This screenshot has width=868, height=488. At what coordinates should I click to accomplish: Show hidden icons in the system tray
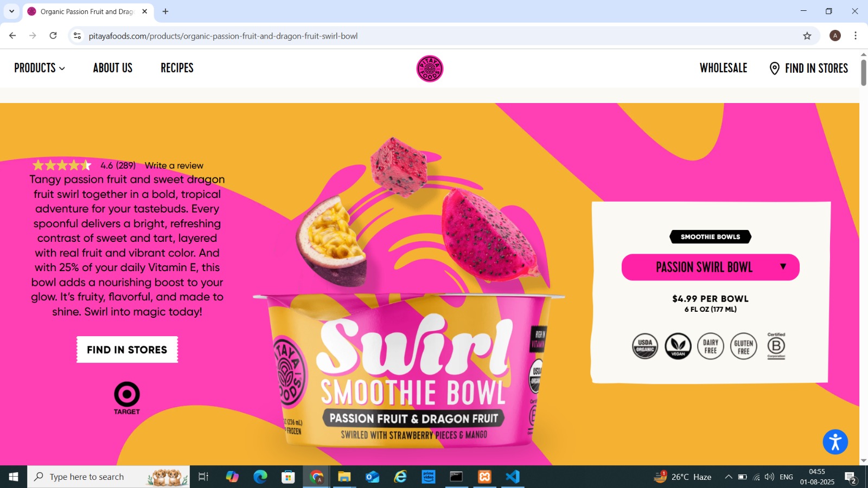pos(728,477)
